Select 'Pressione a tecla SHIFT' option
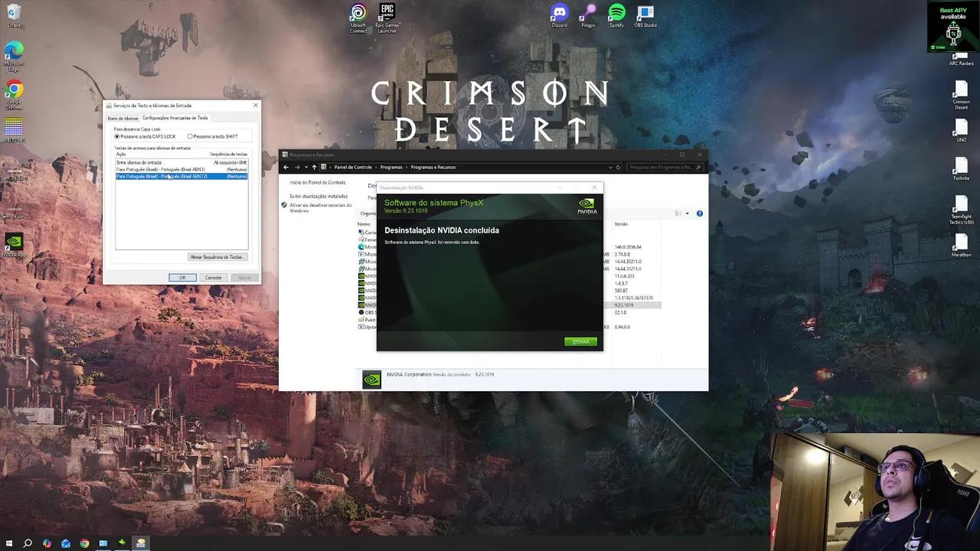Viewport: 980px width, 551px height. 212,136
